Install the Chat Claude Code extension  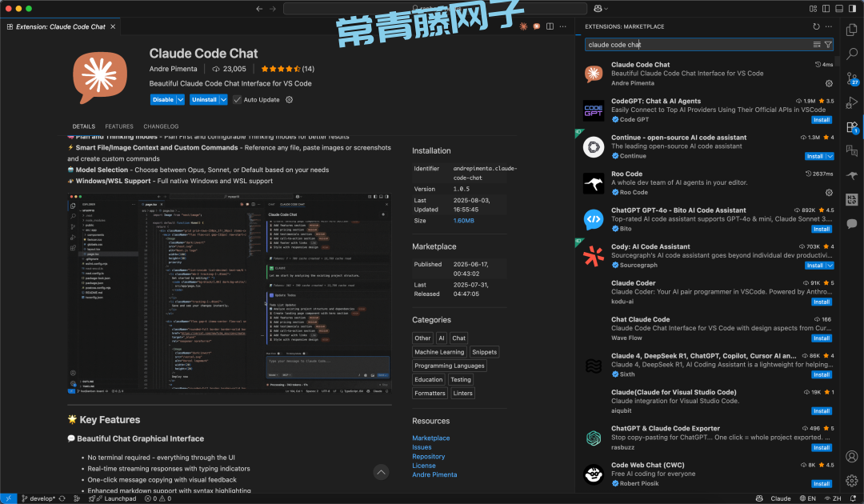(822, 338)
